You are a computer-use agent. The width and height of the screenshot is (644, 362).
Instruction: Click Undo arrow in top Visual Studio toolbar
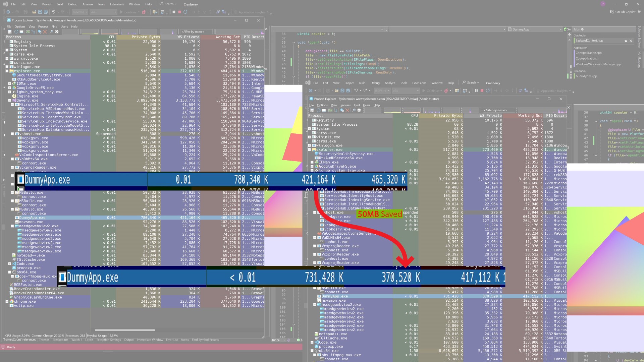pos(53,12)
